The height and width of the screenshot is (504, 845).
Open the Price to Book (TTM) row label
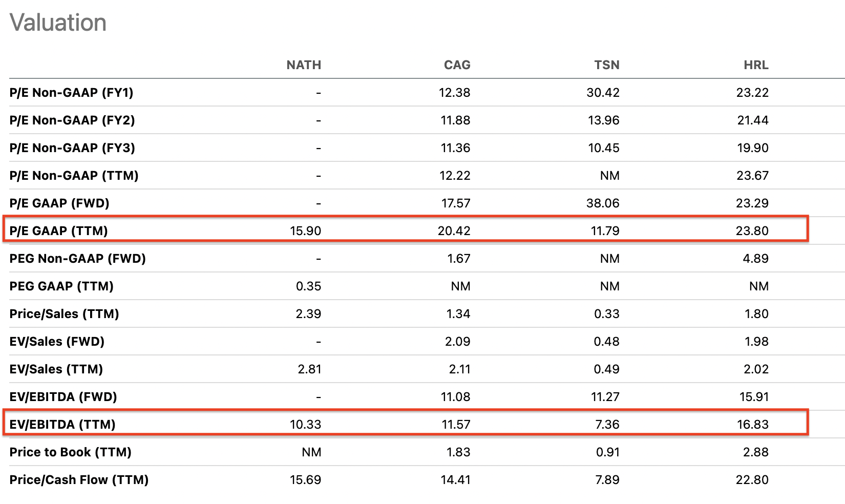pos(70,452)
